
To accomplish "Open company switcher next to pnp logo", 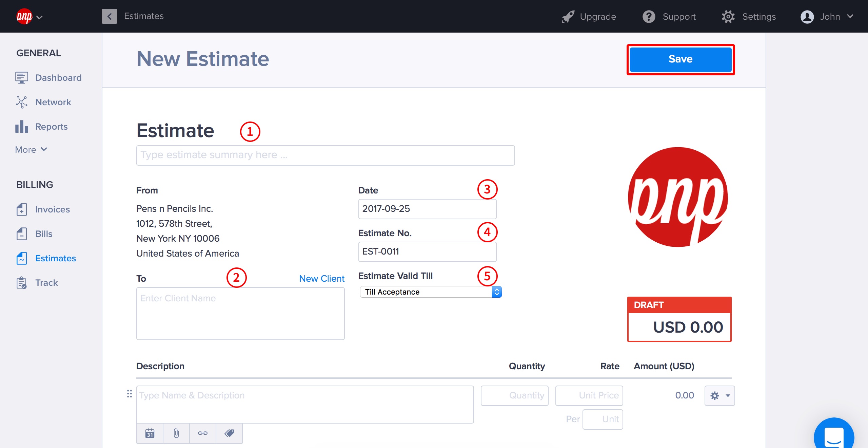I will click(39, 17).
